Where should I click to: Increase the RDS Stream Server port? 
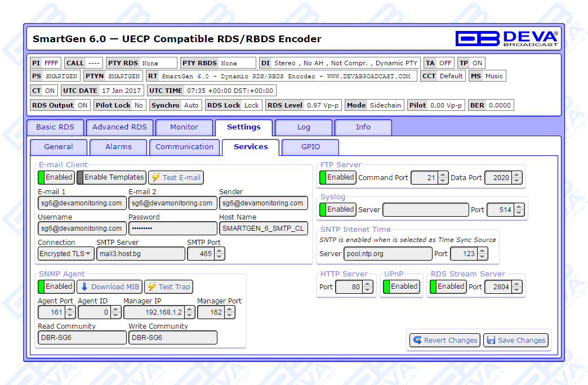point(518,284)
